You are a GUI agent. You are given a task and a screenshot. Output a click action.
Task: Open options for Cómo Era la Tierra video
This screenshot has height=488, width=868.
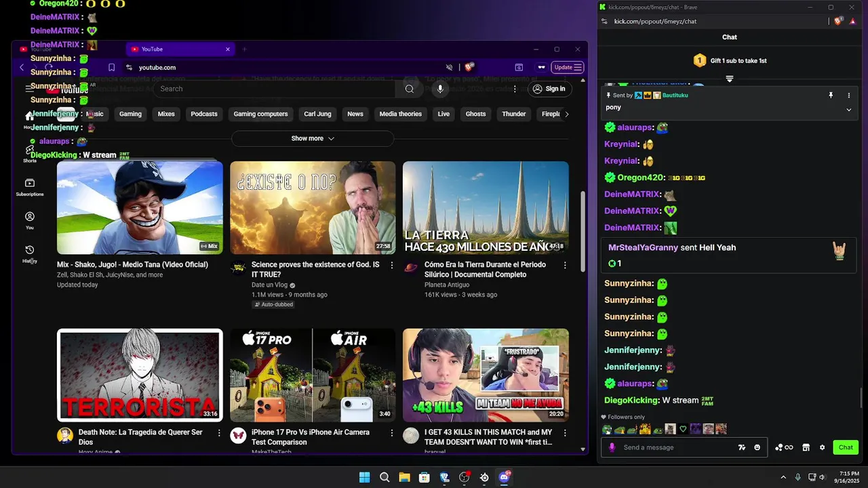pos(565,265)
